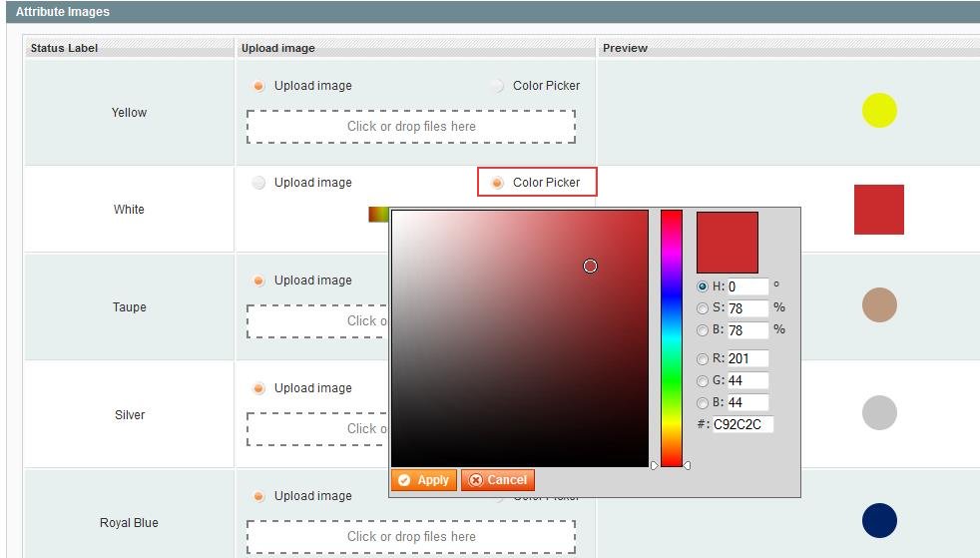
Task: Click the rainbow hue slider strip
Action: pyautogui.click(x=672, y=337)
